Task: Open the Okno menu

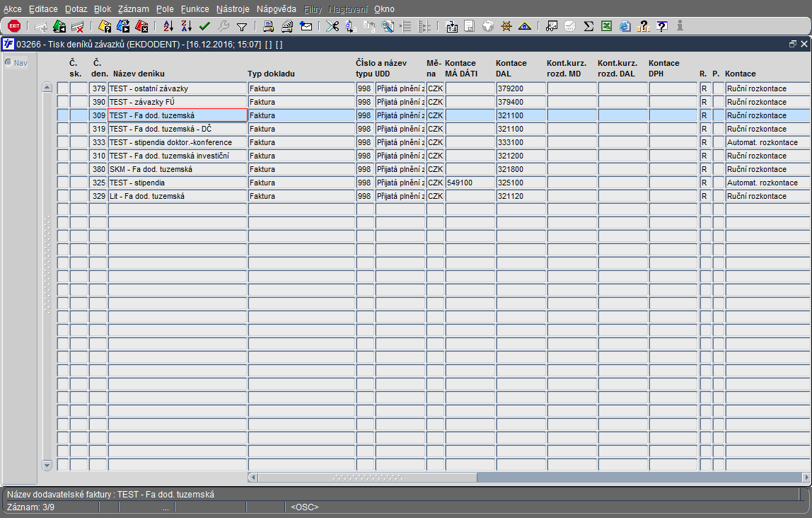Action: point(384,8)
